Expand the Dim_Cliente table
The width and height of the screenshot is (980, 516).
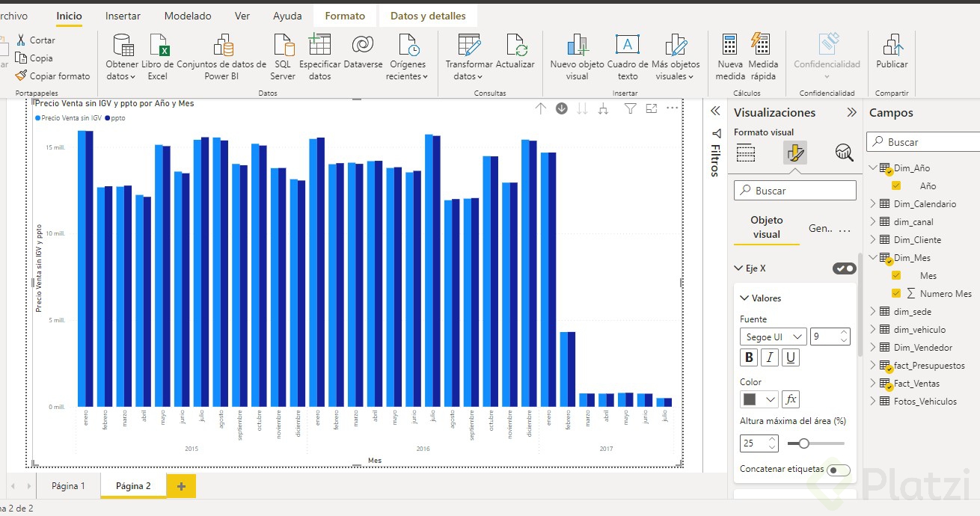click(873, 239)
